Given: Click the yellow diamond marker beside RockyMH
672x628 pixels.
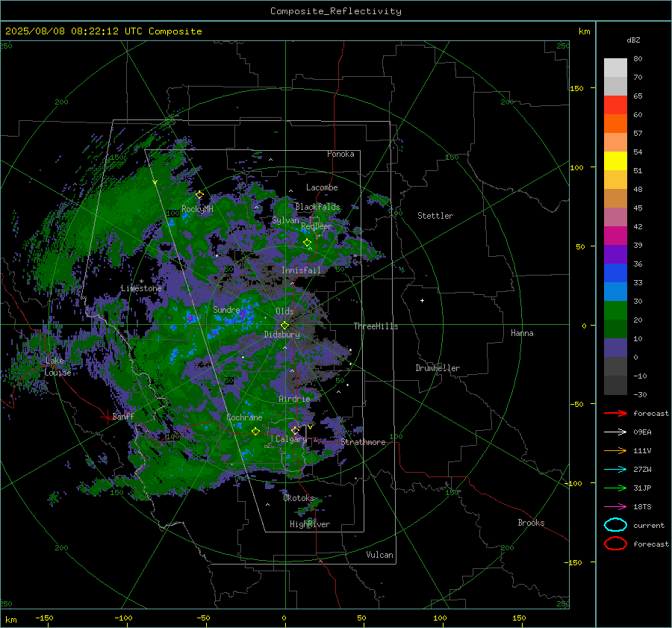Looking at the screenshot, I should 199,195.
